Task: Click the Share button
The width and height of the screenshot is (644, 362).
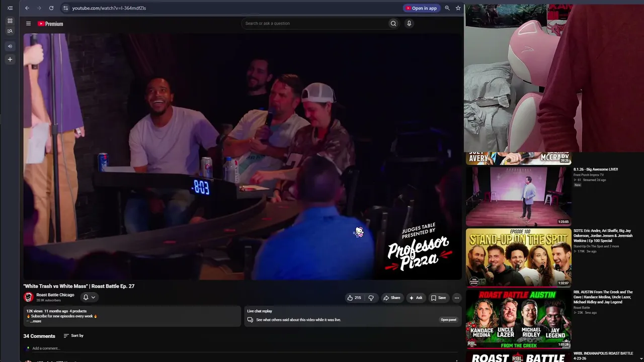Action: pyautogui.click(x=392, y=298)
